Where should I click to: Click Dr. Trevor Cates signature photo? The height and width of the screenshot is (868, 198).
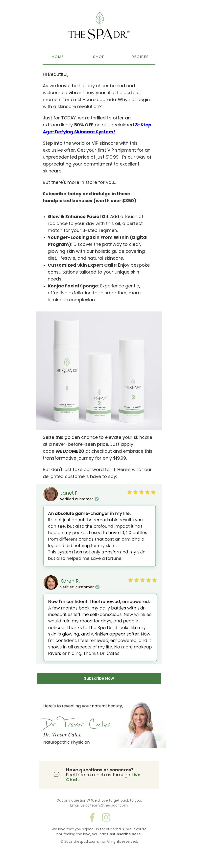[141, 725]
